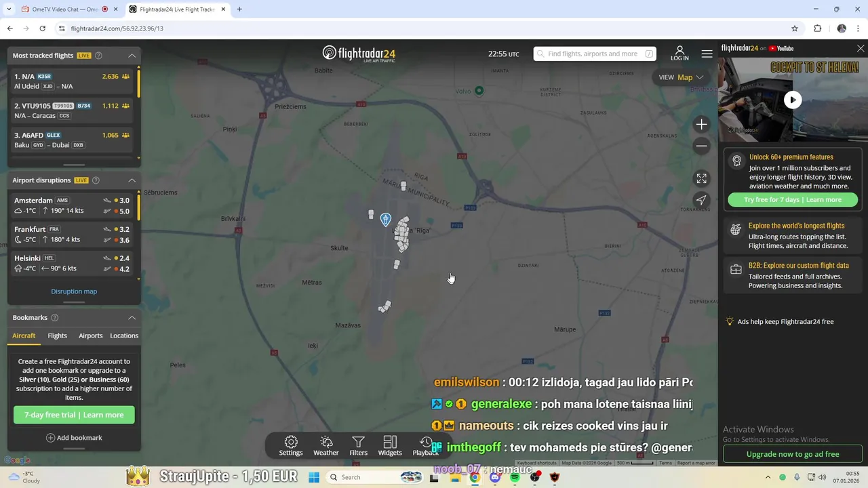The image size is (868, 488).
Task: Open Frankfurt FRA disruption row
Action: point(71,235)
